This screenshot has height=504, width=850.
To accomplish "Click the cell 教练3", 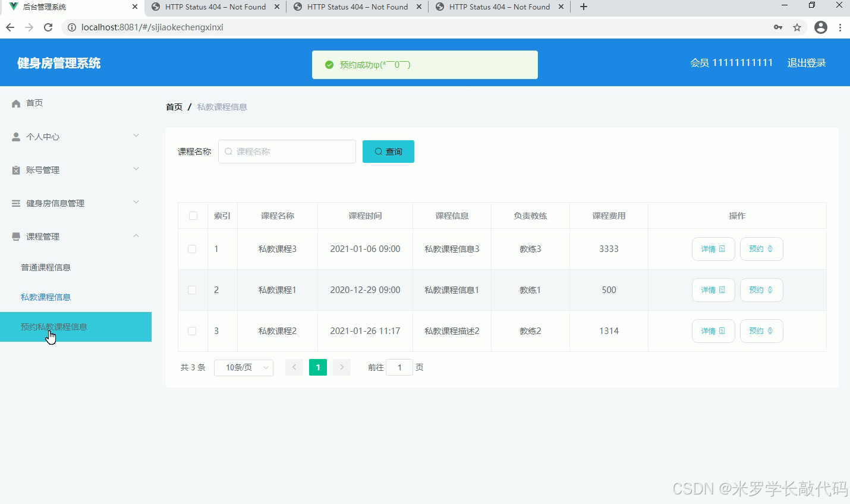I will coord(530,249).
